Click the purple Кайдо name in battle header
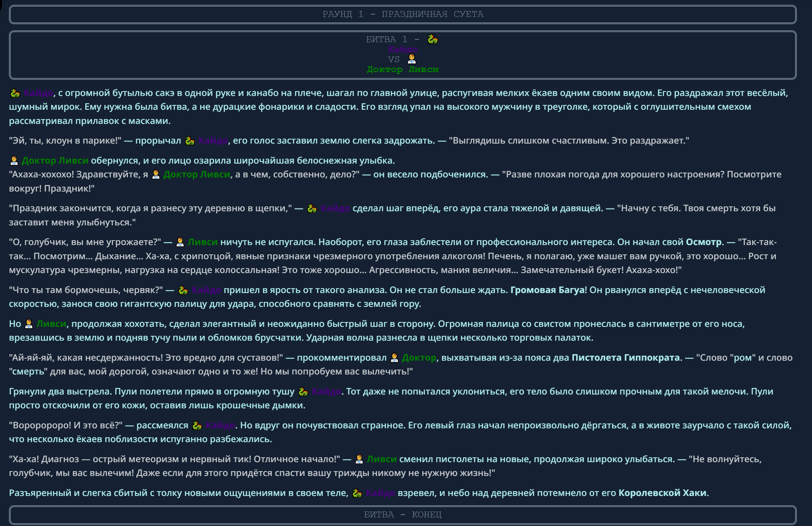Image resolution: width=812 pixels, height=526 pixels. point(403,49)
